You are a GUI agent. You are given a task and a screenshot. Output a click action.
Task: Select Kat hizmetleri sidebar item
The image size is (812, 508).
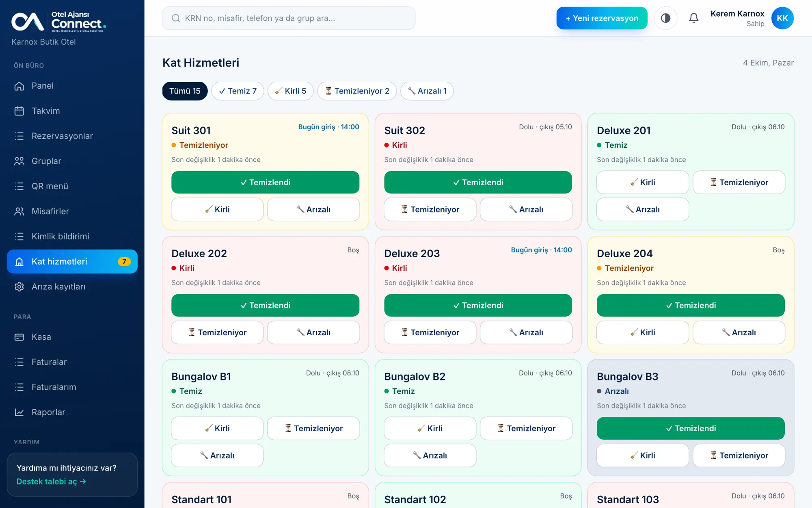pos(72,261)
